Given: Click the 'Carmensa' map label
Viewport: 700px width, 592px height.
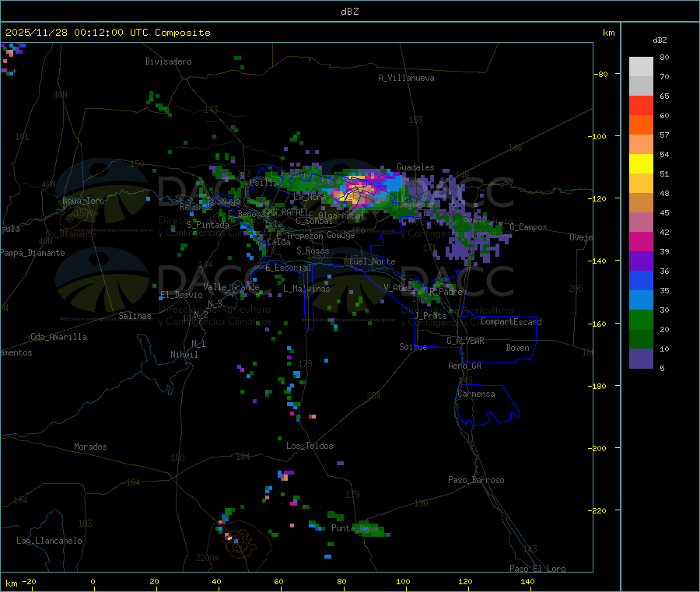Looking at the screenshot, I should pos(476,394).
